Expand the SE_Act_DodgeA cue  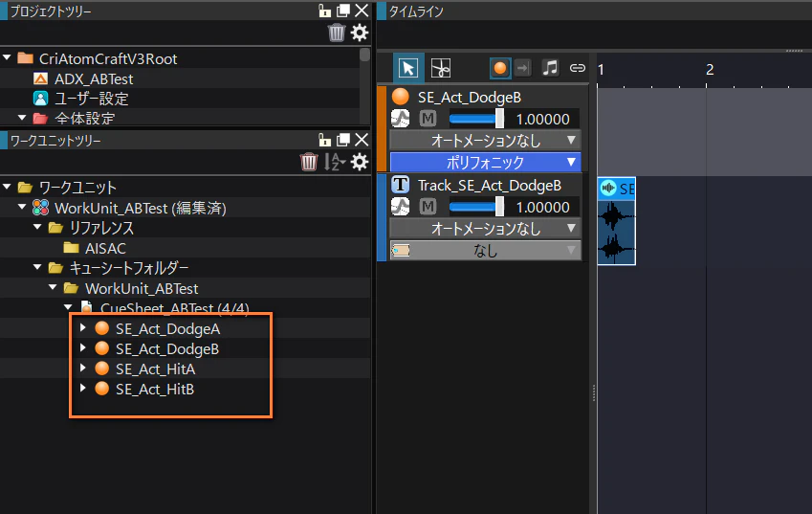pyautogui.click(x=83, y=328)
